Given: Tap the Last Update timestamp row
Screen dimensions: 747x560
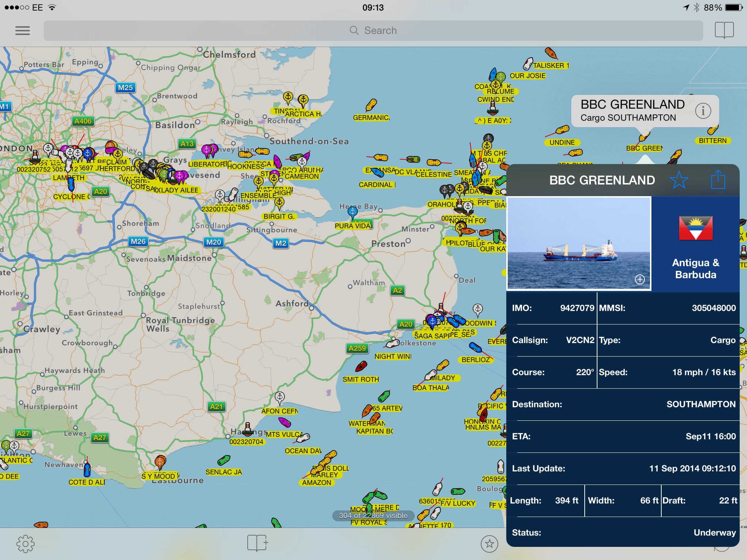Looking at the screenshot, I should pyautogui.click(x=623, y=468).
